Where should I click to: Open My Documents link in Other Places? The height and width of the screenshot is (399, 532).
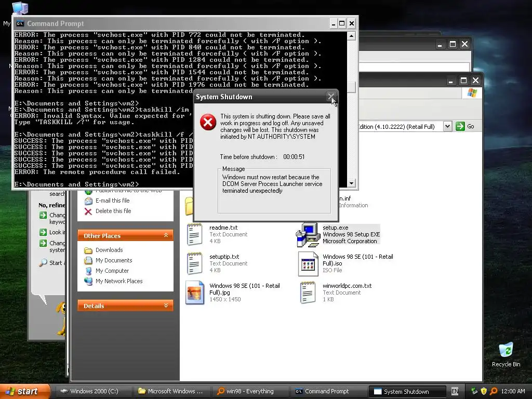pos(114,261)
